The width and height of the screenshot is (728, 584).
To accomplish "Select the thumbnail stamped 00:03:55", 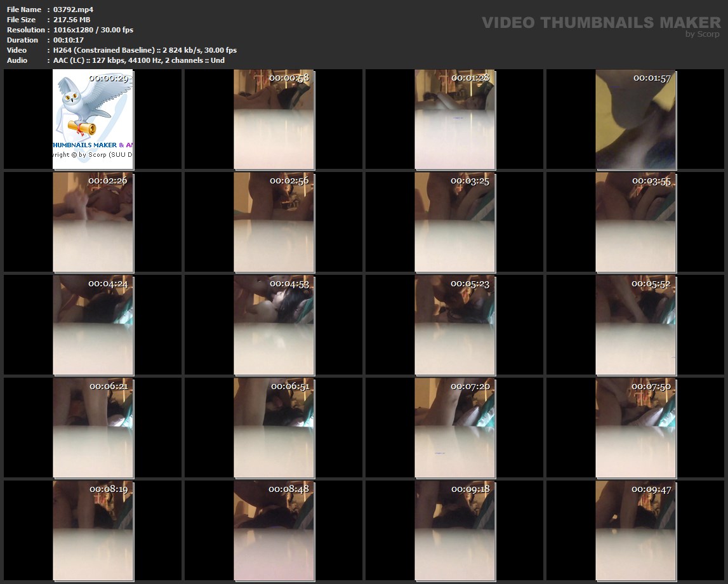I will (636, 222).
